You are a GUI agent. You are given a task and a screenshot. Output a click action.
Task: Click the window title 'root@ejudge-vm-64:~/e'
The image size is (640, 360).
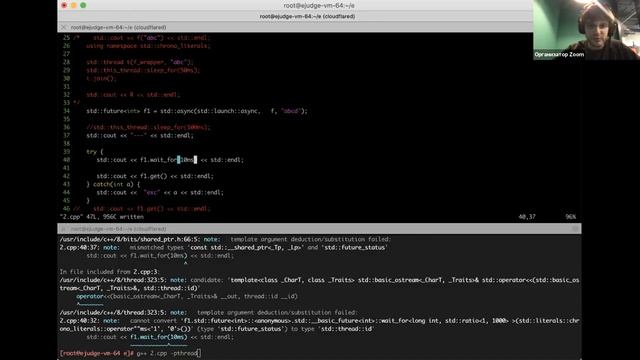[x=319, y=5]
